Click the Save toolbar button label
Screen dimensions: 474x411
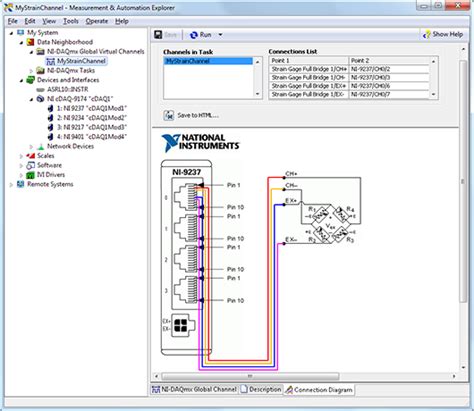tap(170, 35)
